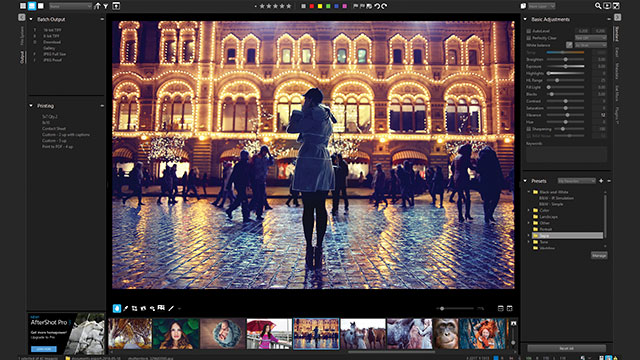Open the Standard tab in right sidebar
The width and height of the screenshot is (640, 360).
[617, 34]
